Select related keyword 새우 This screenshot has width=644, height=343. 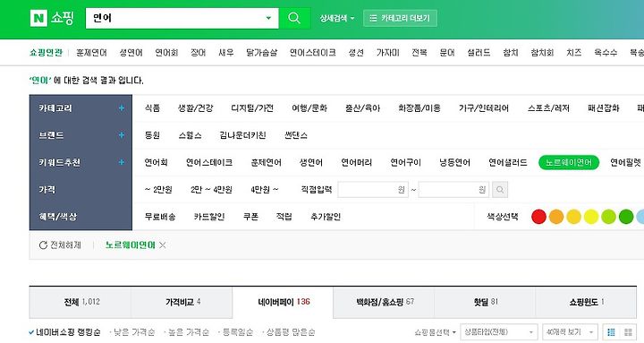(226, 53)
